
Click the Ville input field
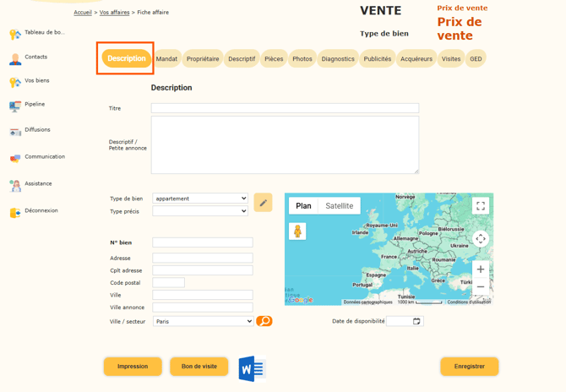[203, 295]
